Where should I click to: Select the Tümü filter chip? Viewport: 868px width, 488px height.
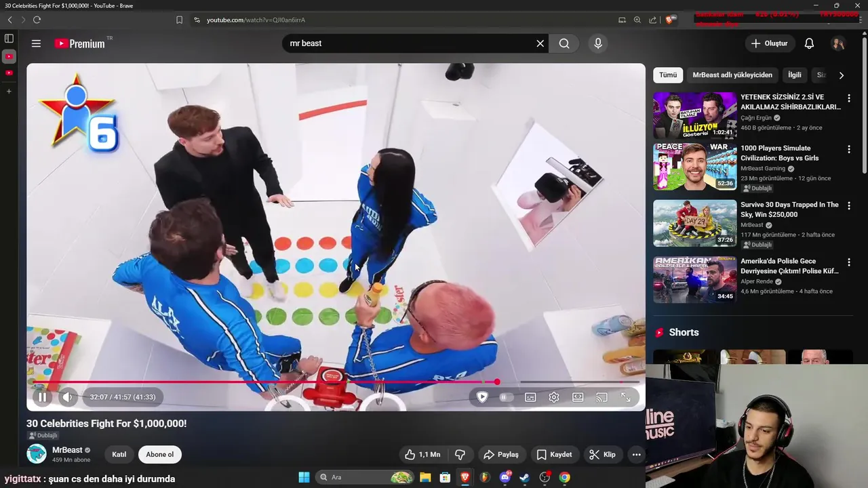coord(668,75)
